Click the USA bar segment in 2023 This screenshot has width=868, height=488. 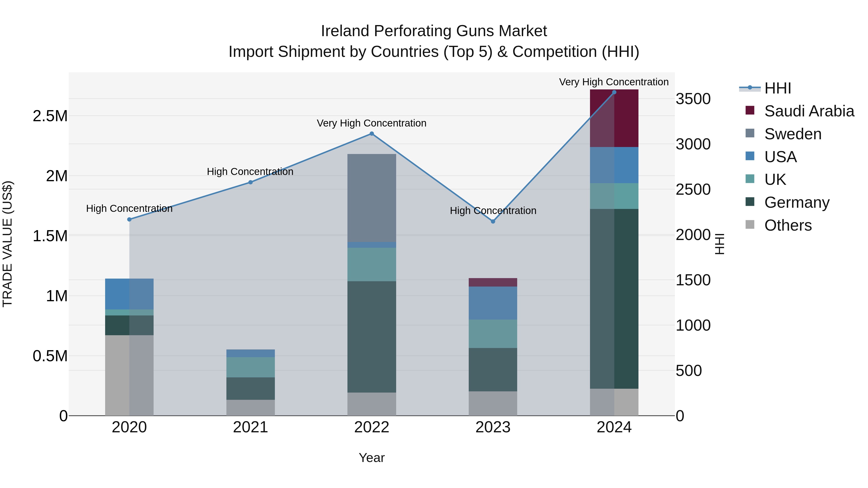[x=493, y=303]
